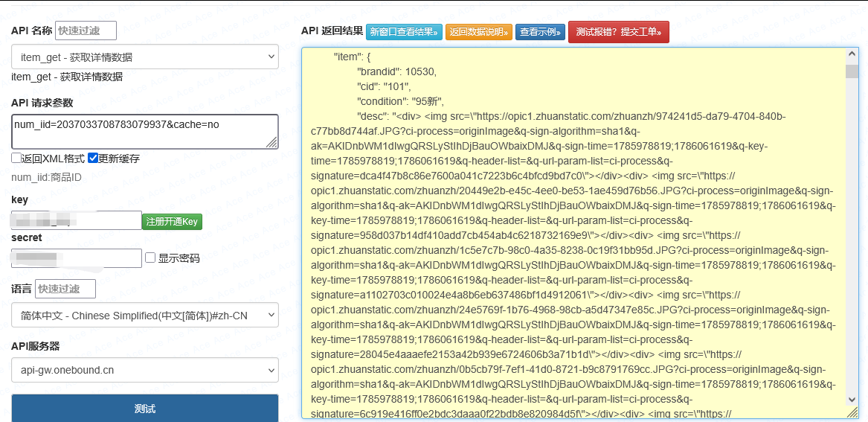Click the API服务器 label
This screenshot has height=422, width=868.
pos(36,346)
